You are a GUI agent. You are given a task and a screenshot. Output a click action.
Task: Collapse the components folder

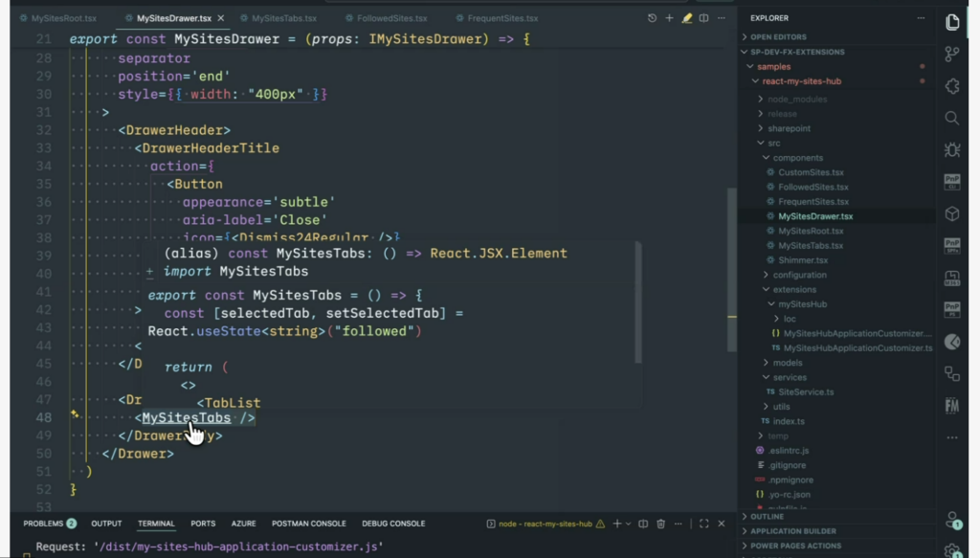click(x=797, y=158)
